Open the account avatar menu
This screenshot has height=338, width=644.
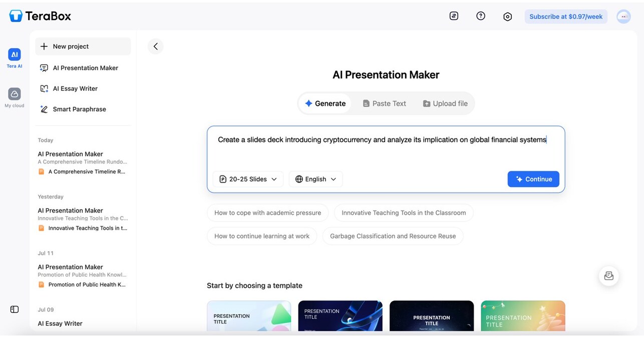click(623, 16)
